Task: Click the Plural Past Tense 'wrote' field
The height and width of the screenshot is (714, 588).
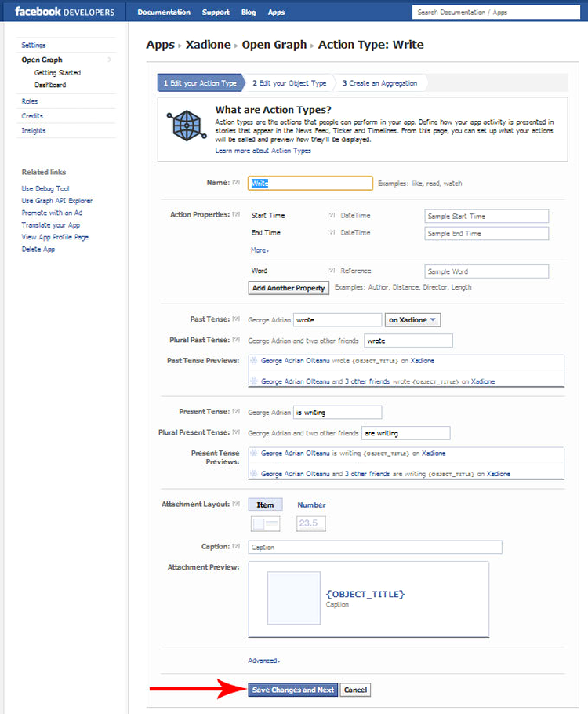Action: click(408, 341)
